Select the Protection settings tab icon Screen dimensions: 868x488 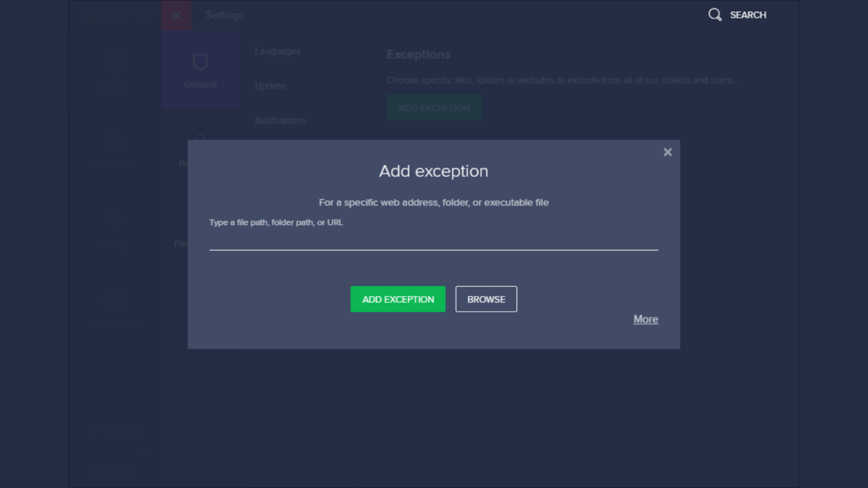coord(200,138)
